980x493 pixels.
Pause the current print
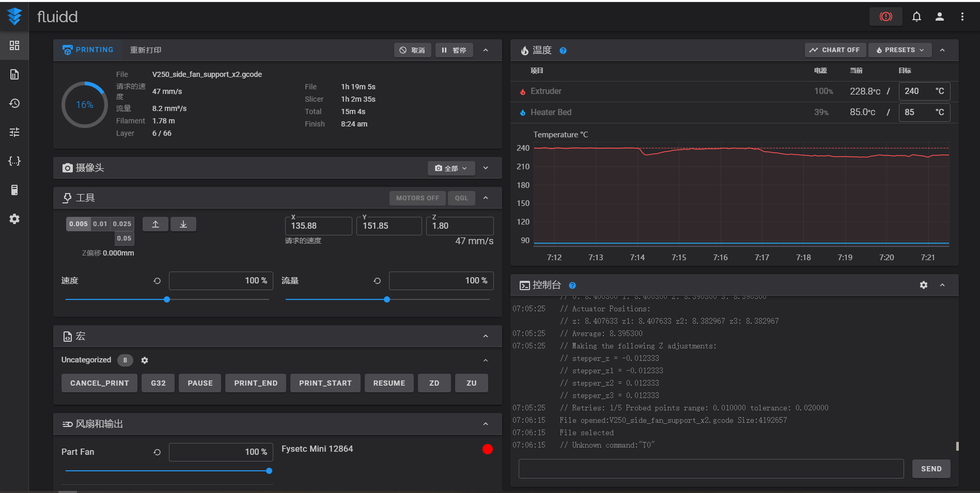(454, 50)
